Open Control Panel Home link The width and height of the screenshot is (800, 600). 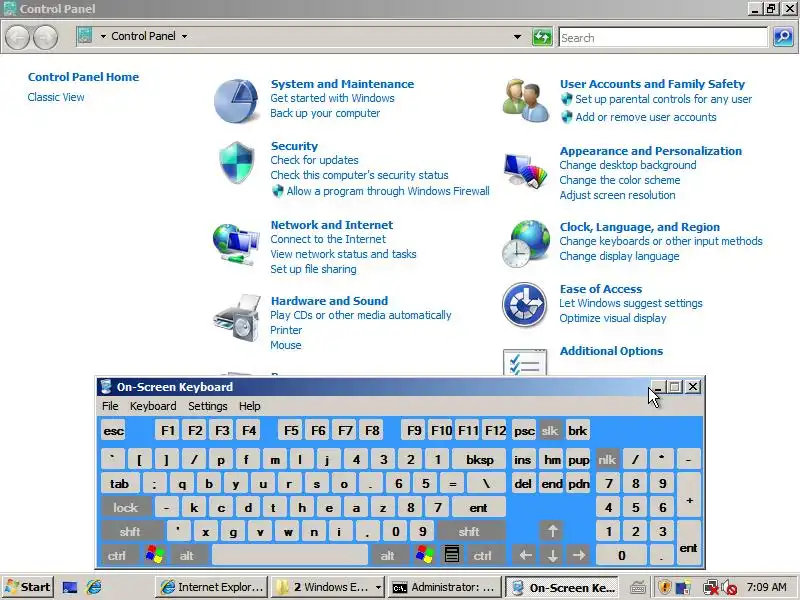pyautogui.click(x=83, y=77)
